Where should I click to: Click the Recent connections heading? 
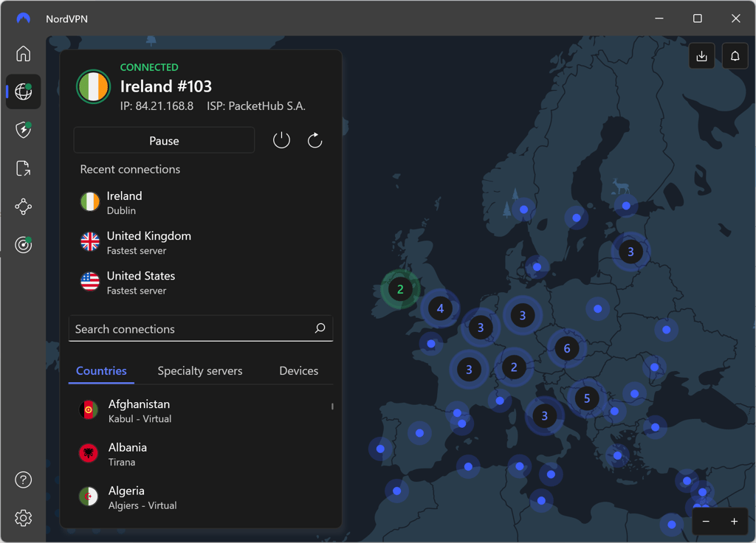tap(130, 169)
